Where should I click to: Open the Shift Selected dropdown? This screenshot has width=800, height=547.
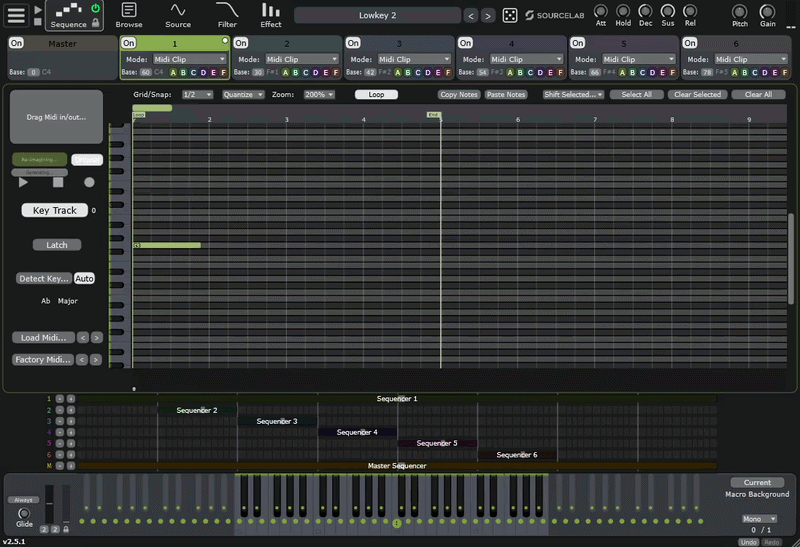(x=573, y=94)
